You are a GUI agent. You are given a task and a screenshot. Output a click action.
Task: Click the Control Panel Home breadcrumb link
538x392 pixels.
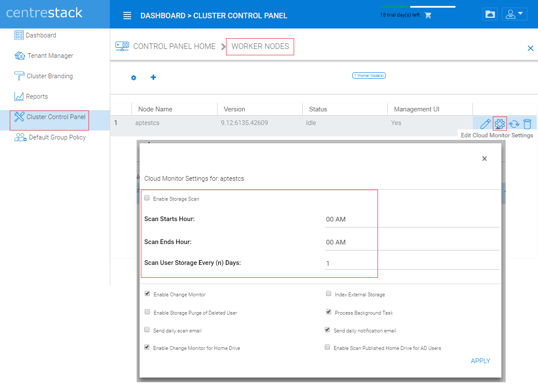click(x=175, y=46)
